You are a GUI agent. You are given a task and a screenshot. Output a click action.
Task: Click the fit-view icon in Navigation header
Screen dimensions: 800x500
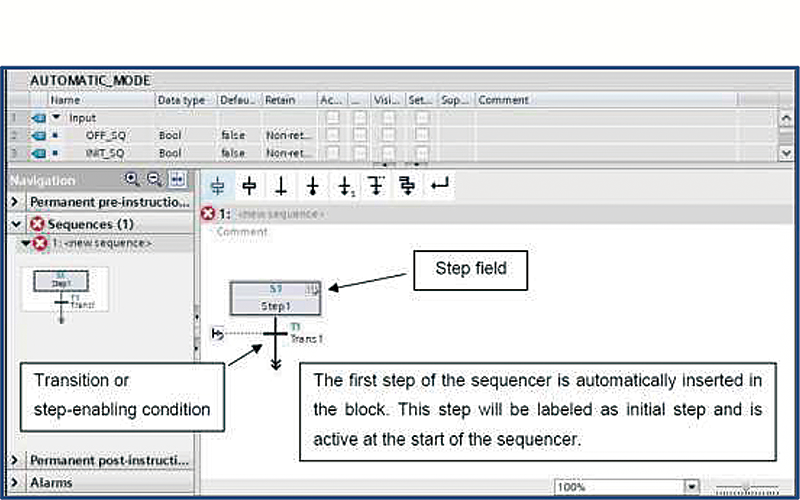click(177, 179)
